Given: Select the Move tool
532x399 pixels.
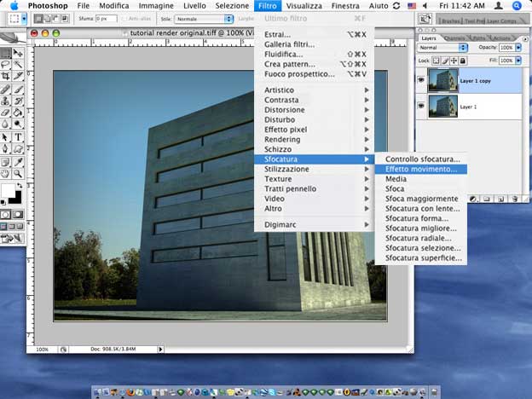Looking at the screenshot, I should (18, 52).
